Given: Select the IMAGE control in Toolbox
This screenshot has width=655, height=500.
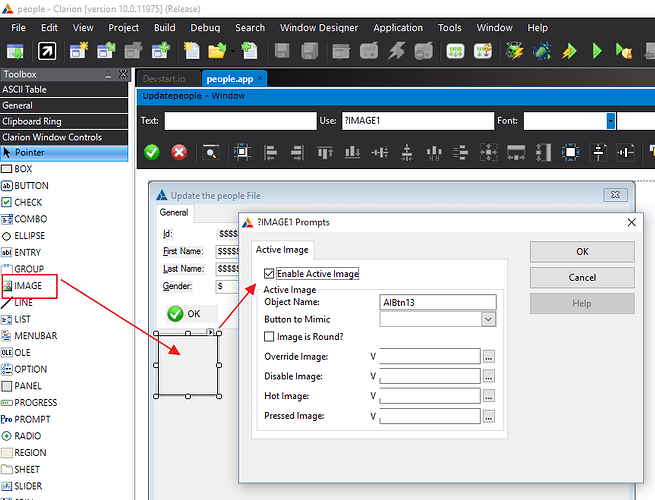Looking at the screenshot, I should (x=22, y=286).
